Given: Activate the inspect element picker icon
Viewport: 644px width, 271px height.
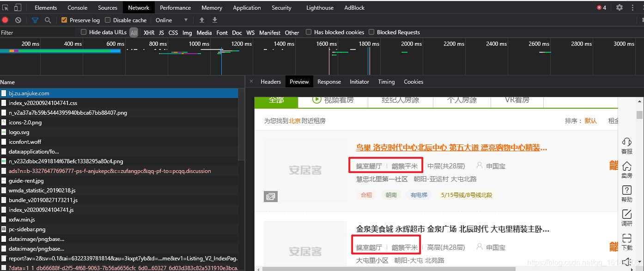Looking at the screenshot, I should pos(6,7).
